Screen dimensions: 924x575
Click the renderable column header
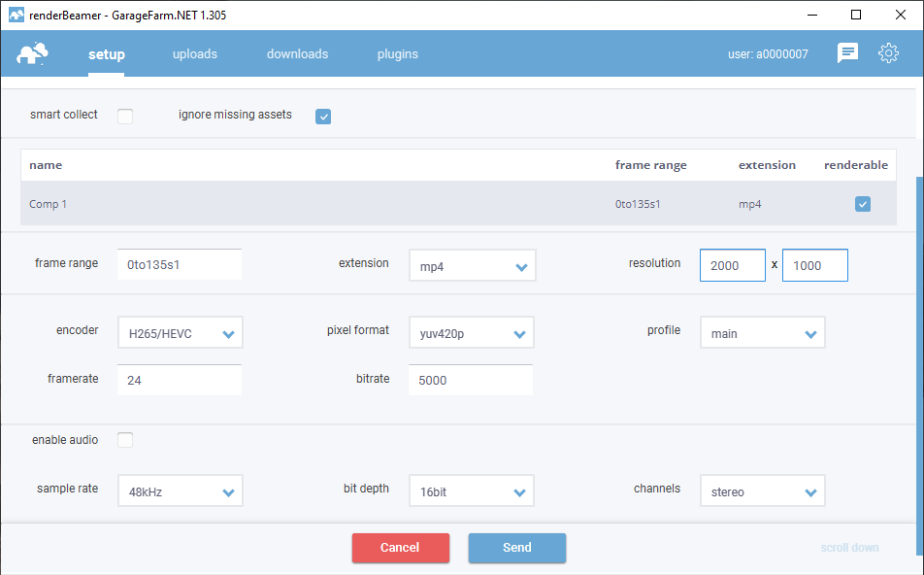[856, 165]
